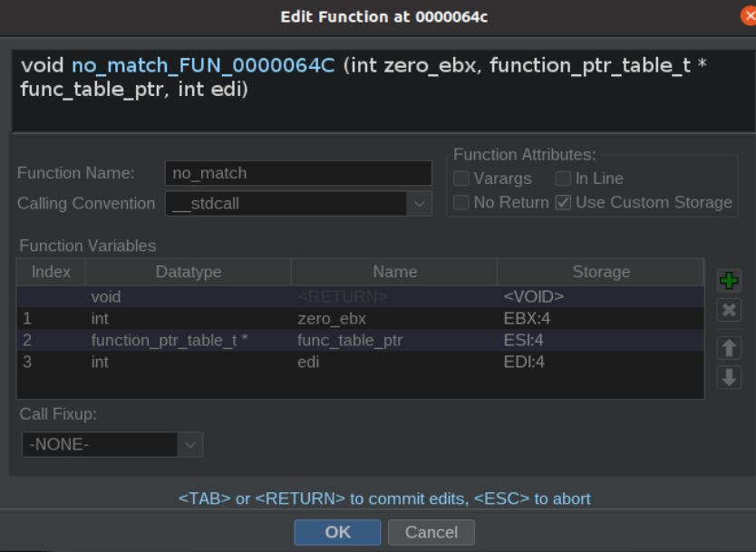Expand the Call Fixup -NONE- dropdown
The image size is (756, 552).
111,444
